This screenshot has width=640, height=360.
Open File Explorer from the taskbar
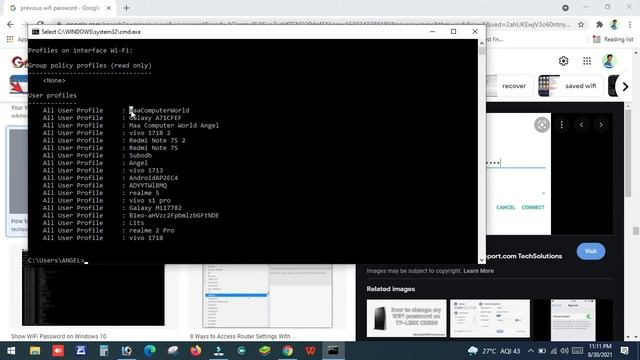click(x=35, y=351)
